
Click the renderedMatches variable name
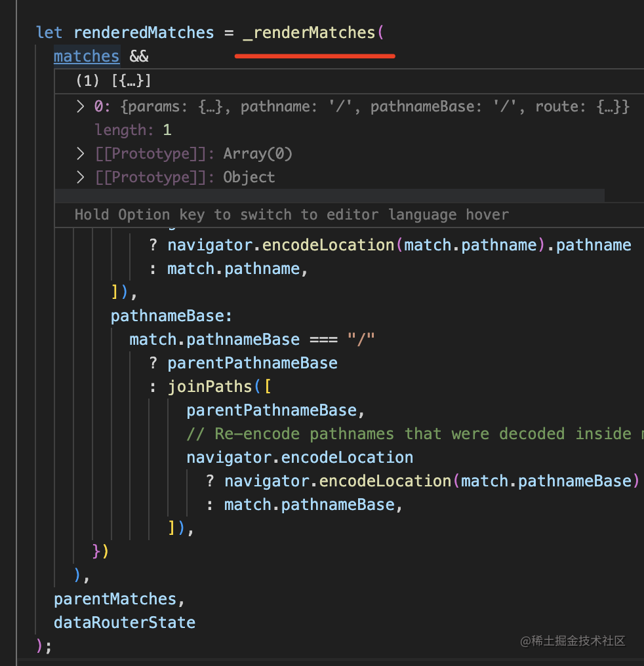pos(144,33)
